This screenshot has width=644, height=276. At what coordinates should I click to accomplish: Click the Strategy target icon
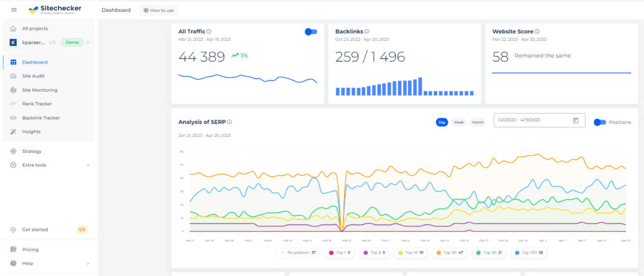point(13,151)
